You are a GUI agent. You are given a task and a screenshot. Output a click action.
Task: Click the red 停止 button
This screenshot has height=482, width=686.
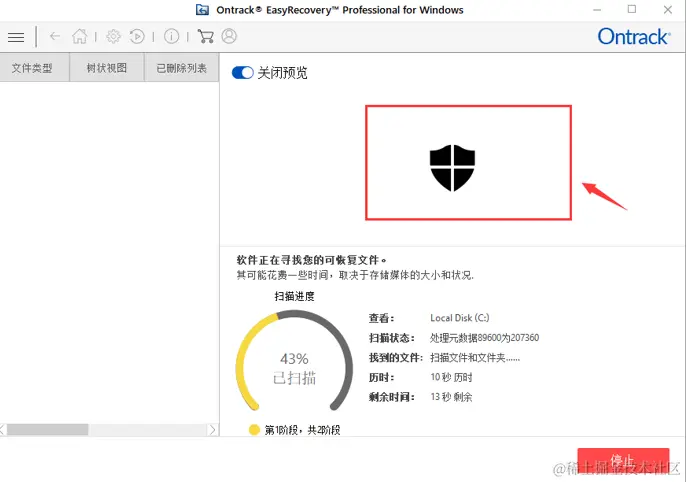point(623,461)
